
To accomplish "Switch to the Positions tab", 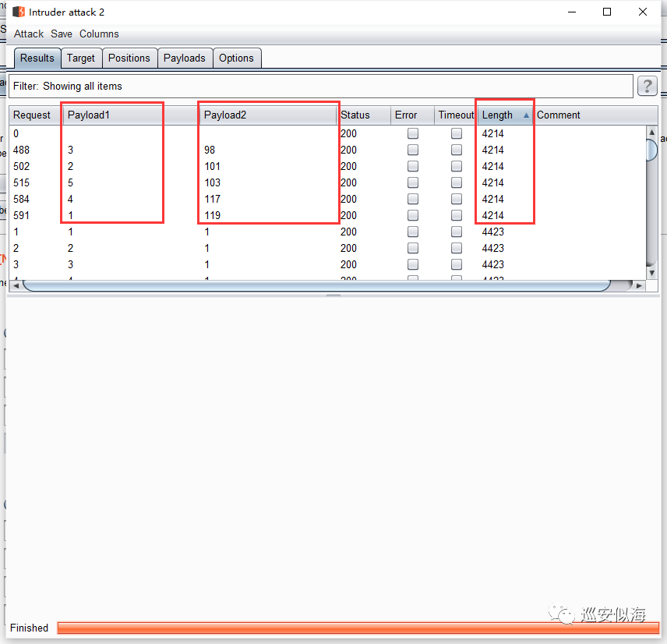I will tap(129, 58).
